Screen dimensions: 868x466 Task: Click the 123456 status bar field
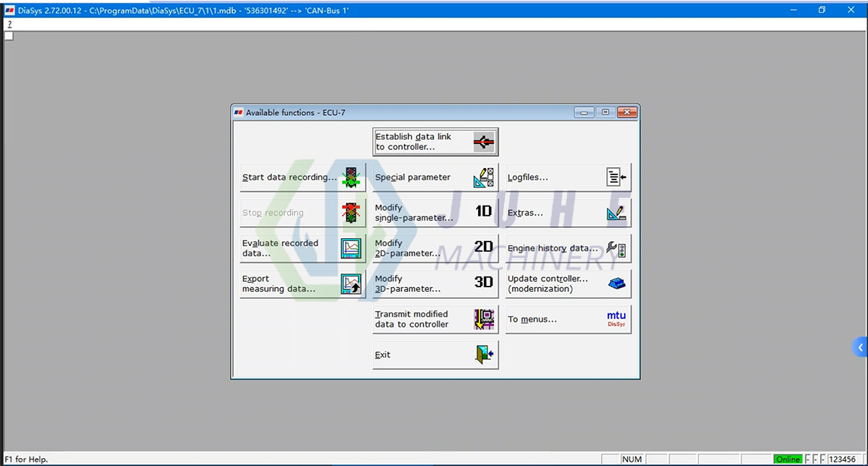(x=842, y=459)
